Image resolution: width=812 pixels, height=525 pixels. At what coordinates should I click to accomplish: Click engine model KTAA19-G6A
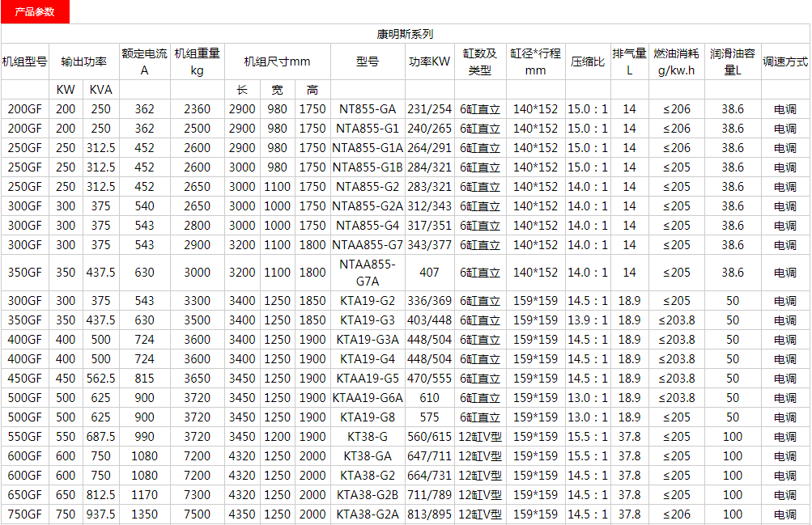coord(368,398)
